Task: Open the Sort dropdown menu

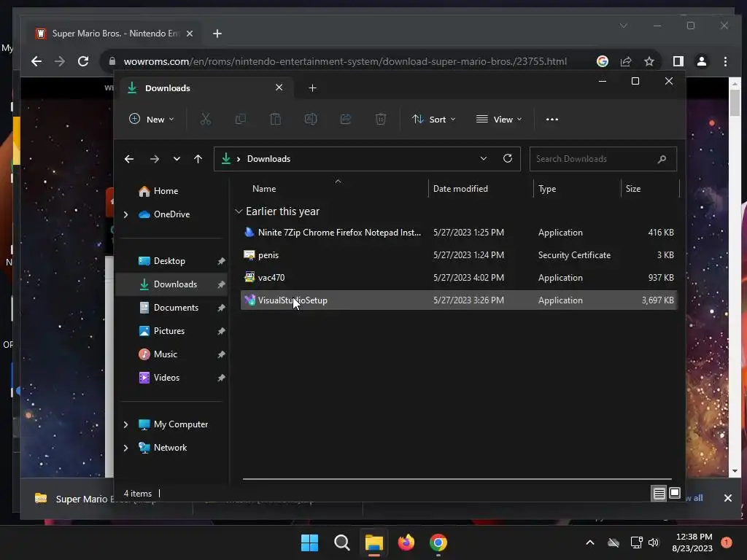Action: 433,119
